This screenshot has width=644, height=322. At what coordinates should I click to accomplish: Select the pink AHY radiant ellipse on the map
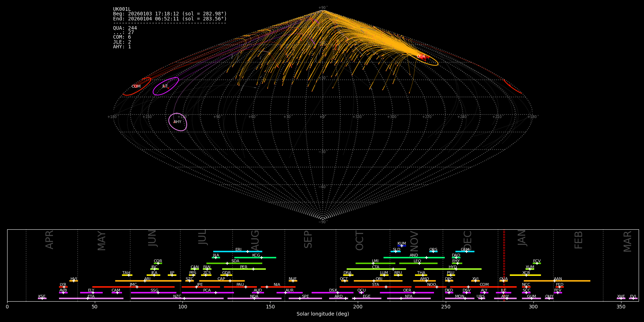point(177,122)
